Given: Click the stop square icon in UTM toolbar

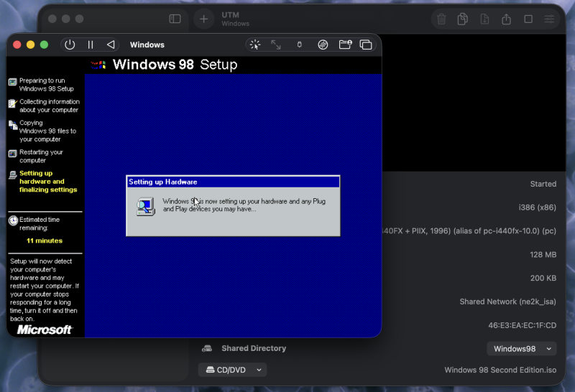Looking at the screenshot, I should [528, 19].
